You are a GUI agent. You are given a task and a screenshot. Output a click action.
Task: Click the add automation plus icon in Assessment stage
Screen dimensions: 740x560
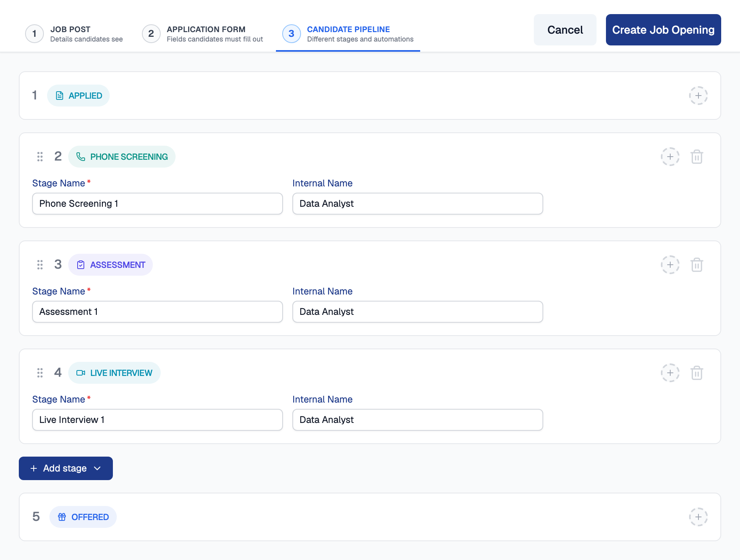tap(670, 265)
